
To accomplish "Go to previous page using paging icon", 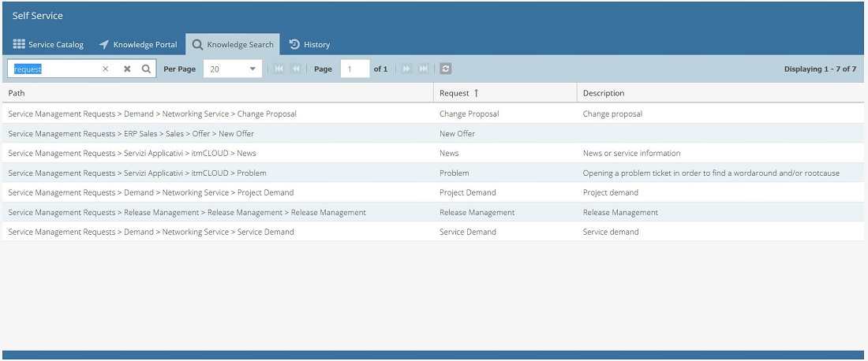I will click(x=296, y=69).
